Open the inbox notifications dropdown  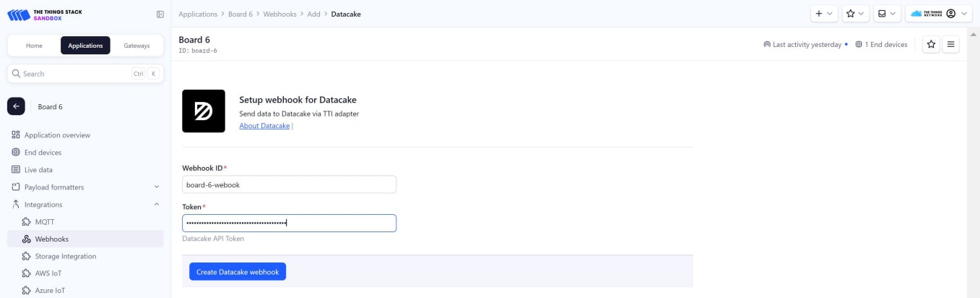click(x=887, y=14)
